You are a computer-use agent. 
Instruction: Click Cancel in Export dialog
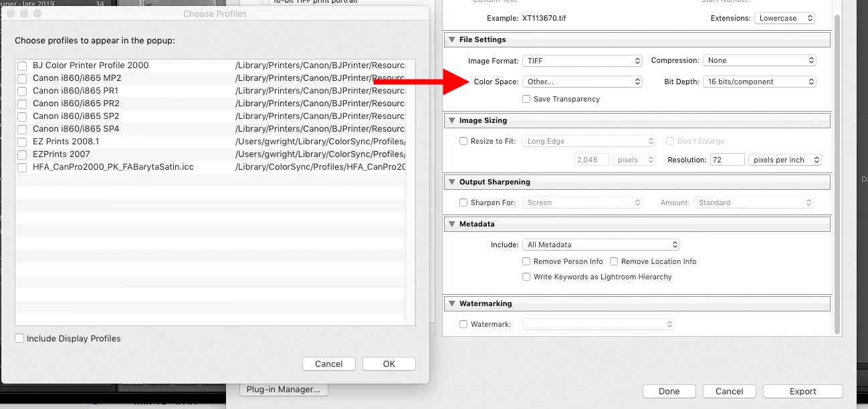pyautogui.click(x=730, y=392)
